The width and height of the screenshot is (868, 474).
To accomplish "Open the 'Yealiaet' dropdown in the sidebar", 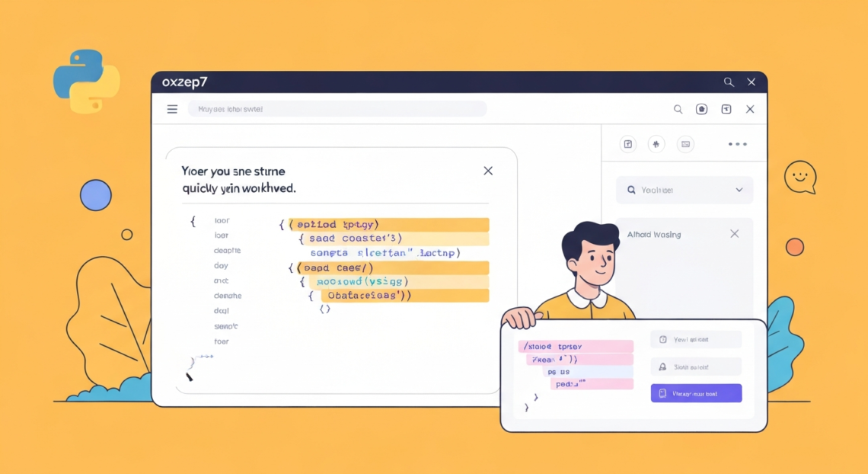I will tap(739, 189).
